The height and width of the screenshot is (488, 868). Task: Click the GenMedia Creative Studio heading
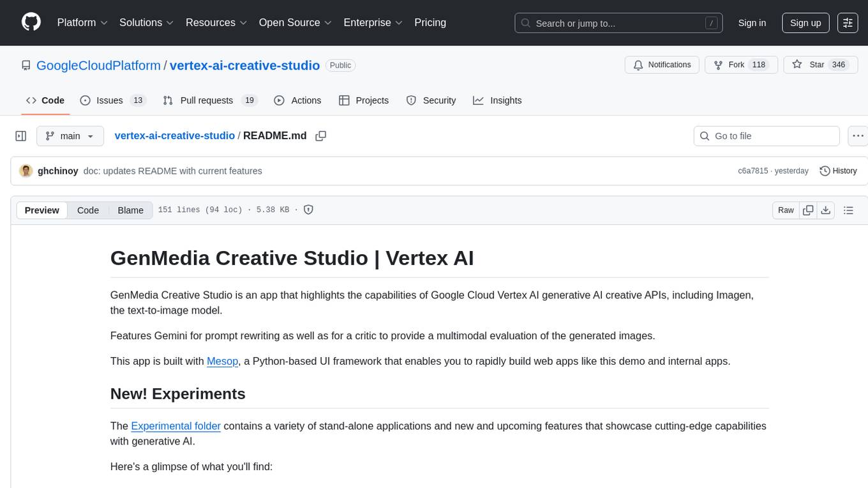[x=292, y=258]
